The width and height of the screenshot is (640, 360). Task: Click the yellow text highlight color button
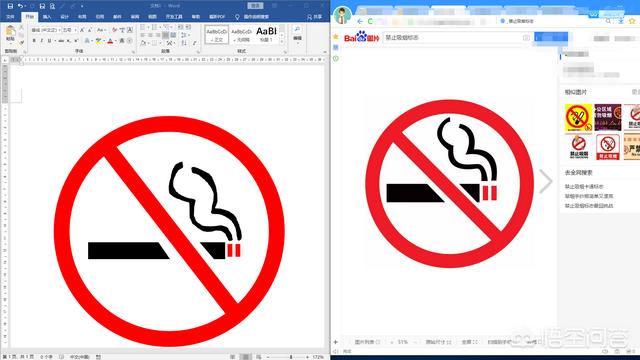pyautogui.click(x=98, y=41)
